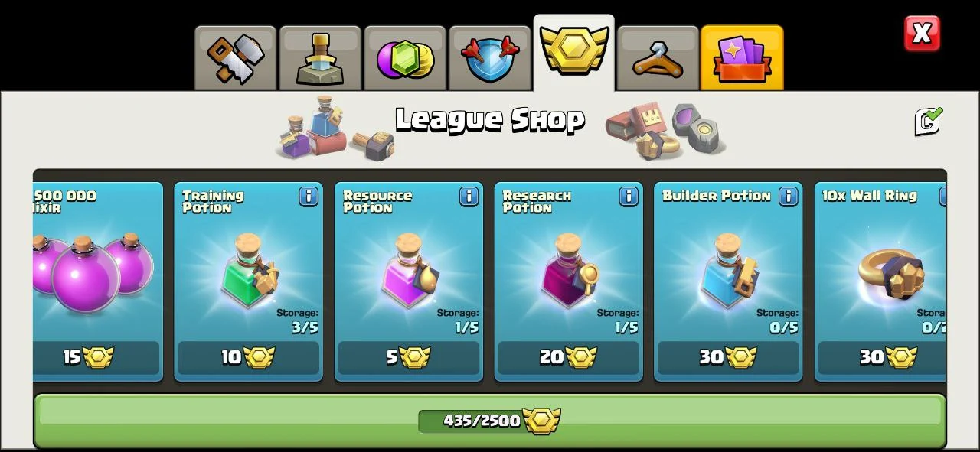Image resolution: width=980 pixels, height=452 pixels.
Task: Open the clothes hanger skins tab
Action: (x=658, y=58)
